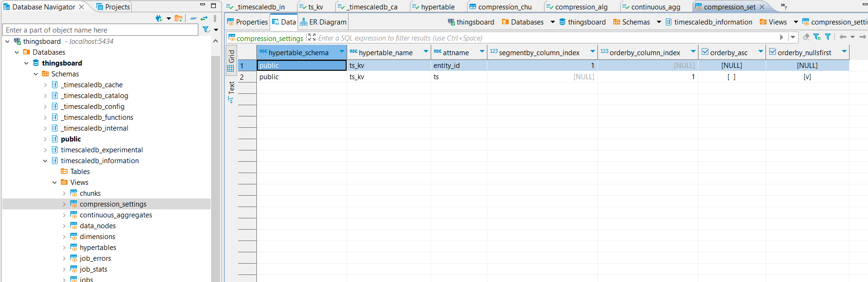Switch results view to Text mode
868x282 pixels.
coord(231,91)
